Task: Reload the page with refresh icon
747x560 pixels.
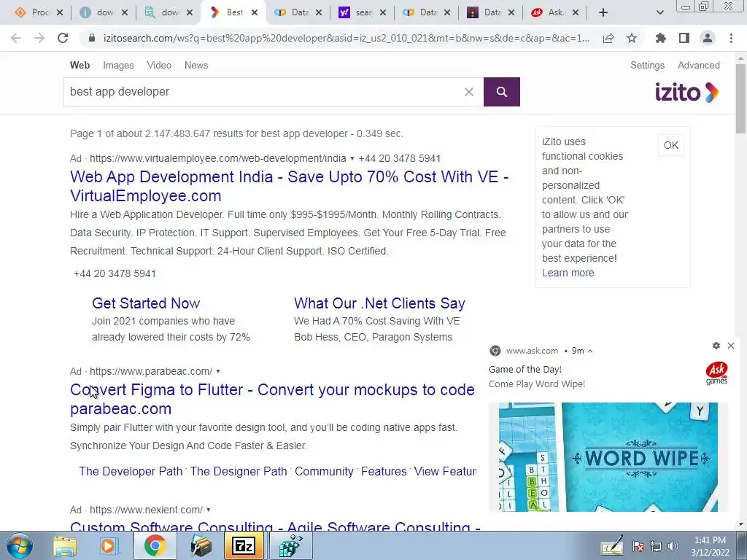Action: coord(63,38)
